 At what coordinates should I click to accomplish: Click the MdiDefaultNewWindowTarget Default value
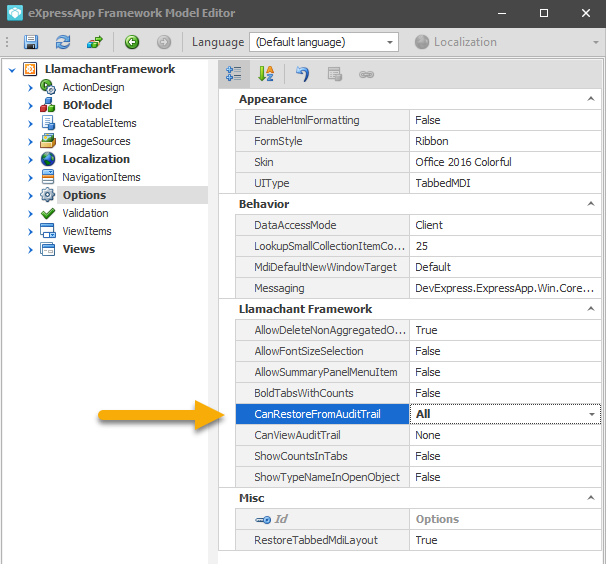[505, 267]
